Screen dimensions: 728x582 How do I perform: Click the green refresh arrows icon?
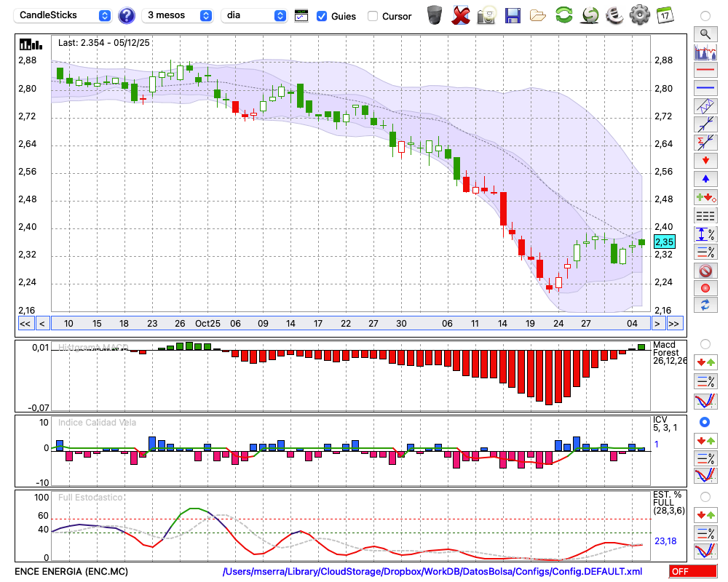point(563,15)
